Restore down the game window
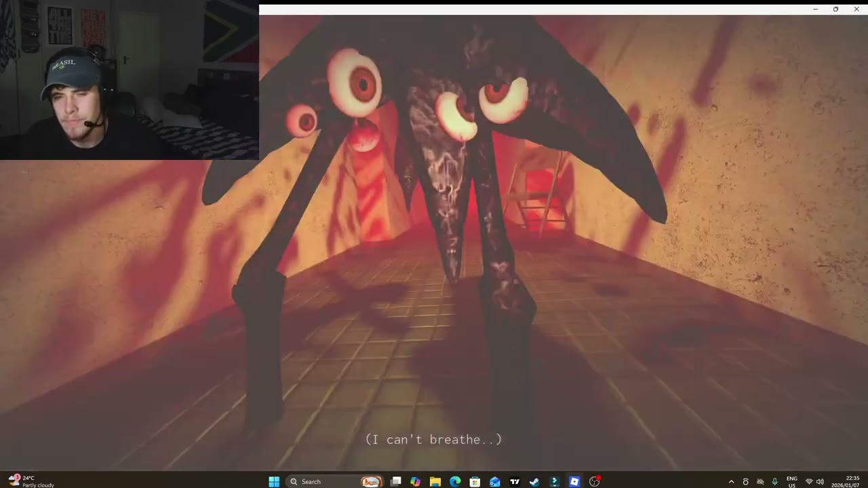Viewport: 868px width, 488px height. coord(835,9)
